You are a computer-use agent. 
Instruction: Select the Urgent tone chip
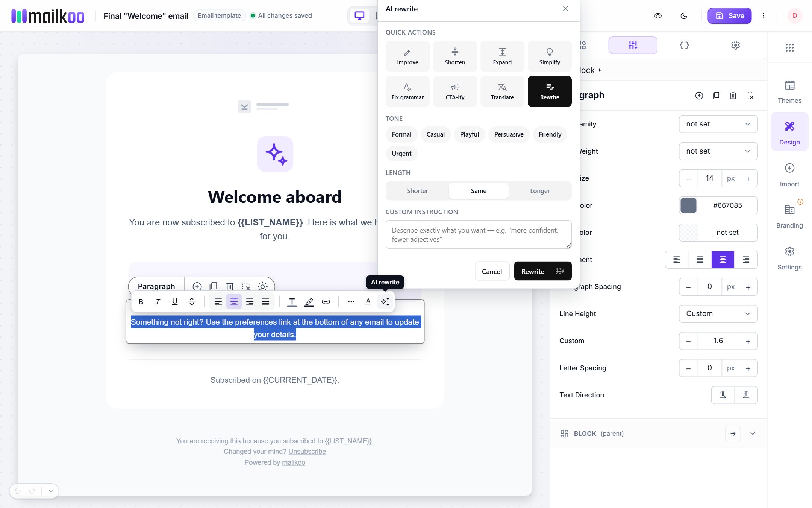click(401, 154)
